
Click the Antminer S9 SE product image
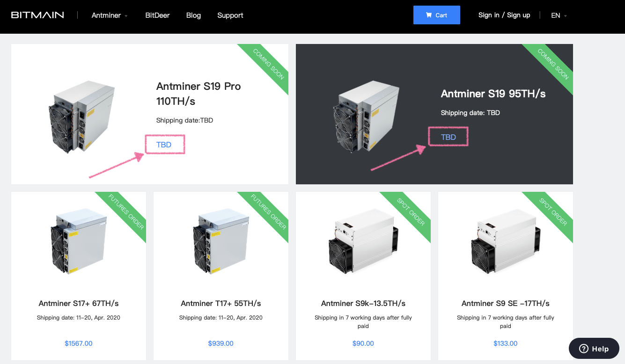pyautogui.click(x=506, y=241)
